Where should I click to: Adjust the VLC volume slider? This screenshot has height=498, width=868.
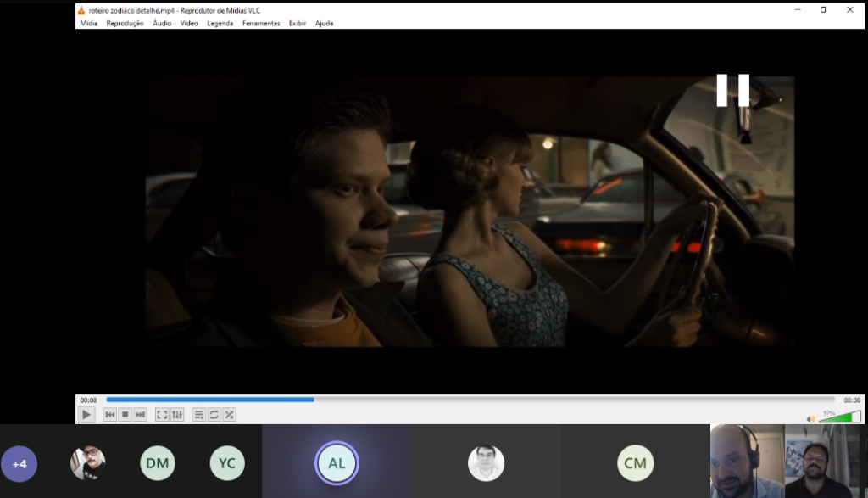(840, 417)
